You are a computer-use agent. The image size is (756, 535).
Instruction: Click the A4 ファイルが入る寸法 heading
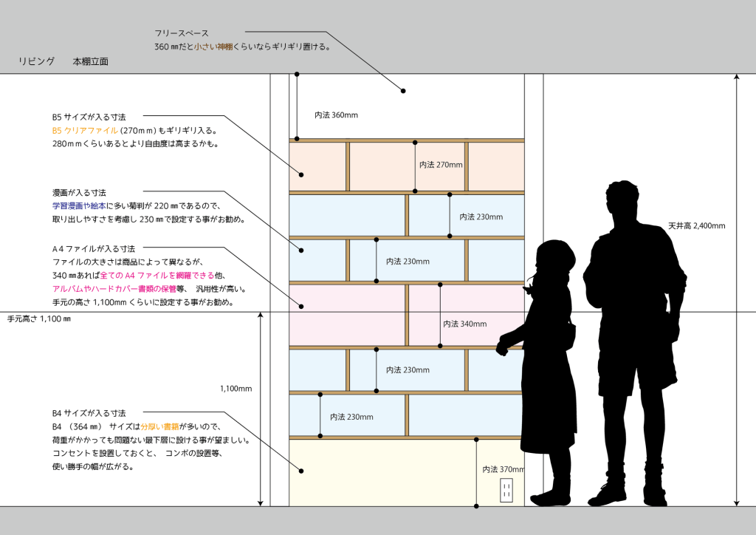(93, 249)
